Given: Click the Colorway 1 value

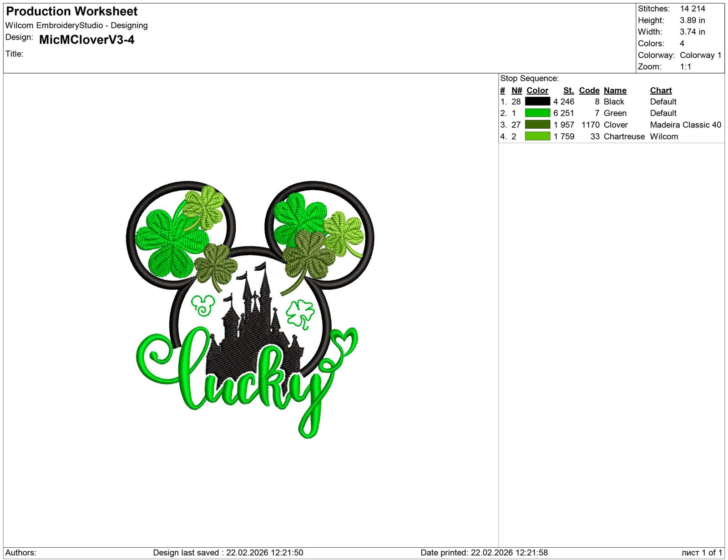Looking at the screenshot, I should (701, 55).
